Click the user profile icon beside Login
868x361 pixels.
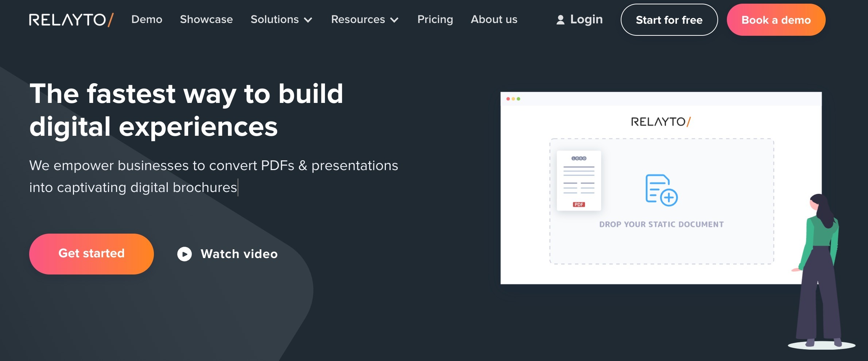click(x=561, y=20)
